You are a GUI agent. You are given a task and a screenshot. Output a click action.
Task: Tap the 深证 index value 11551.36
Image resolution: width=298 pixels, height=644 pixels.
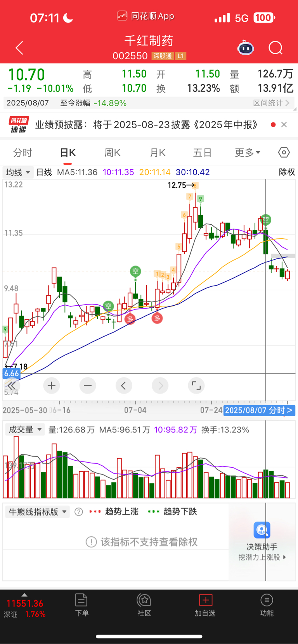pos(24,603)
